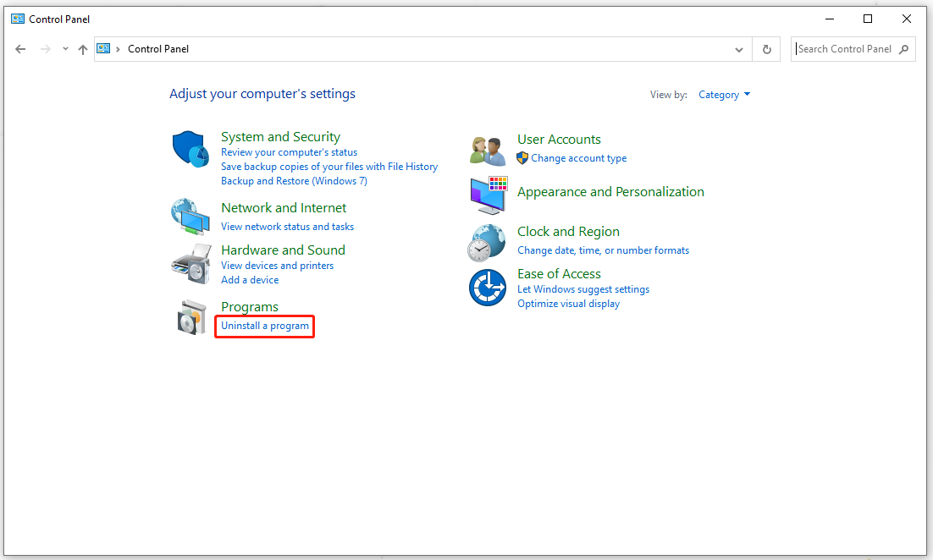The height and width of the screenshot is (560, 933).
Task: Open Appearance and Personalization category
Action: [x=610, y=191]
